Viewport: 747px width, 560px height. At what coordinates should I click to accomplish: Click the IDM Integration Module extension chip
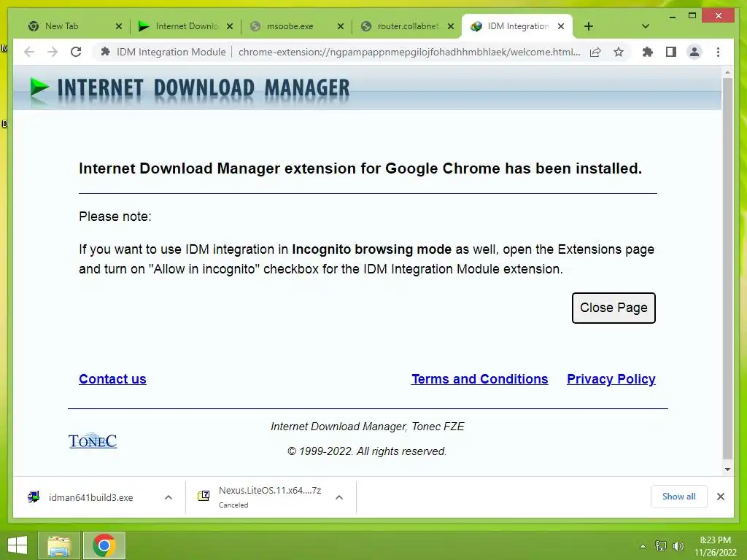[163, 52]
